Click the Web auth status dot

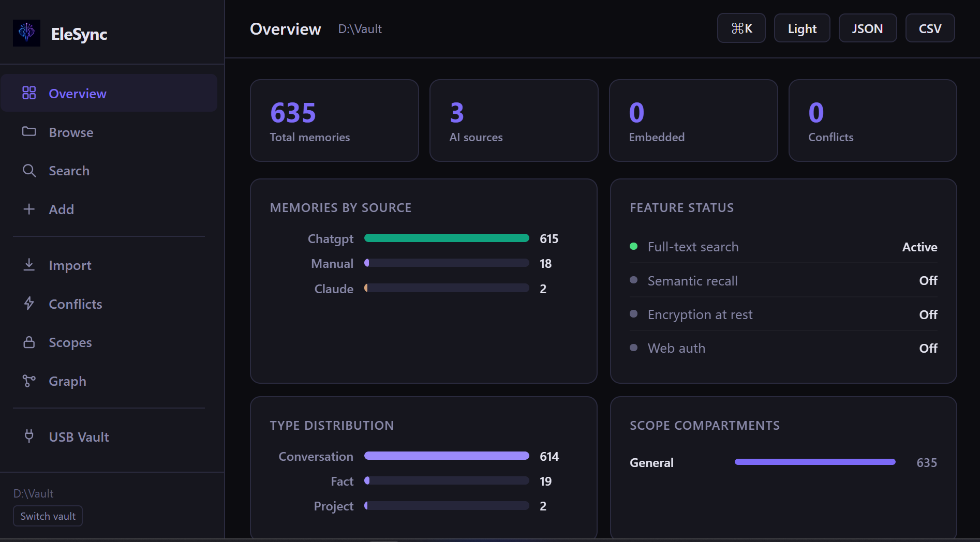coord(633,348)
